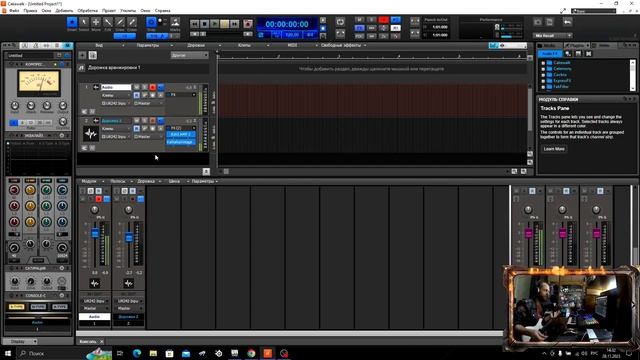This screenshot has height=360, width=640.
Task: Open the Проект menu
Action: pos(109,11)
